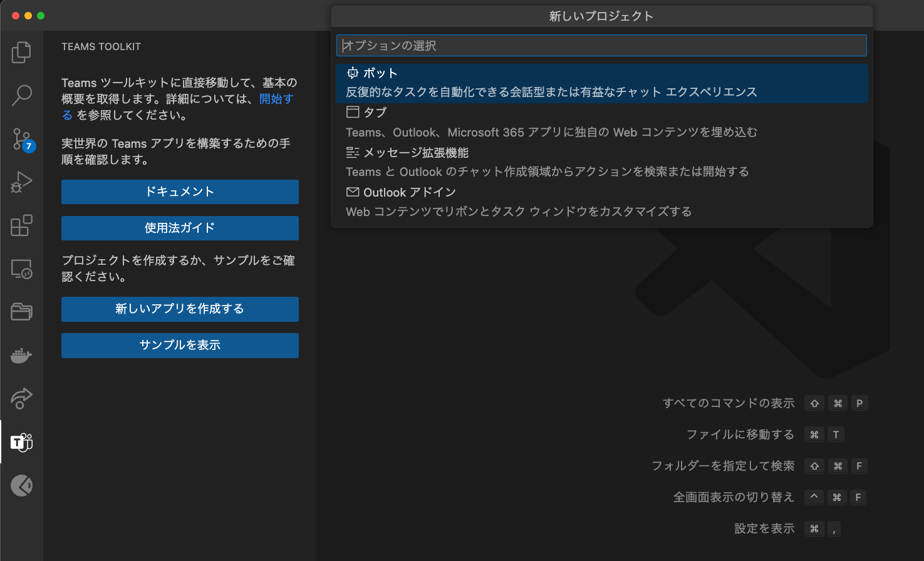Follow the 開始する link

pos(276,99)
